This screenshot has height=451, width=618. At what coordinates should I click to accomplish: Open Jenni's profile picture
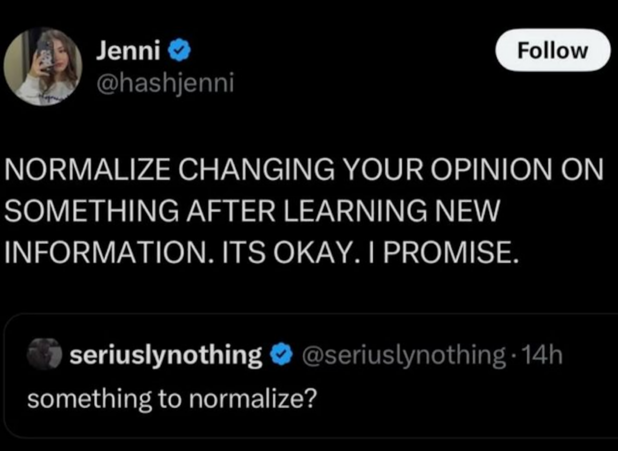tap(42, 66)
